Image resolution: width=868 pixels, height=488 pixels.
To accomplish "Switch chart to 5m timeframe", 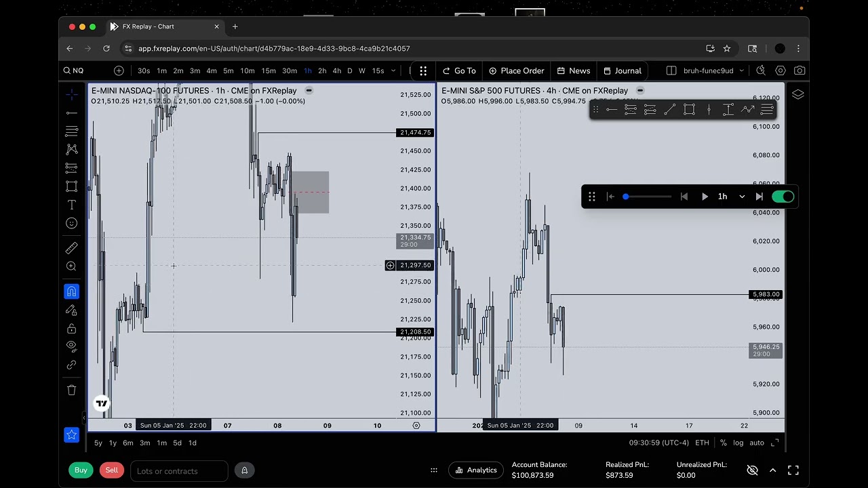I will coord(229,70).
